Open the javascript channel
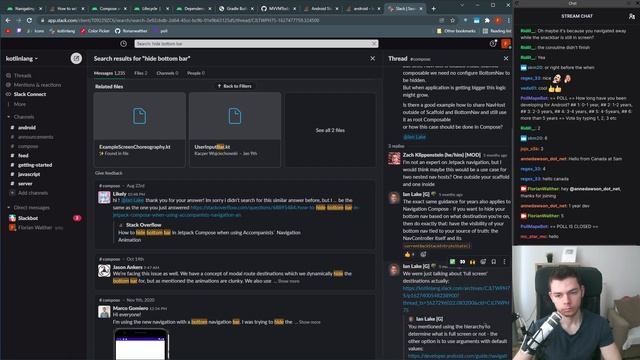The width and height of the screenshot is (640, 360). [29, 174]
